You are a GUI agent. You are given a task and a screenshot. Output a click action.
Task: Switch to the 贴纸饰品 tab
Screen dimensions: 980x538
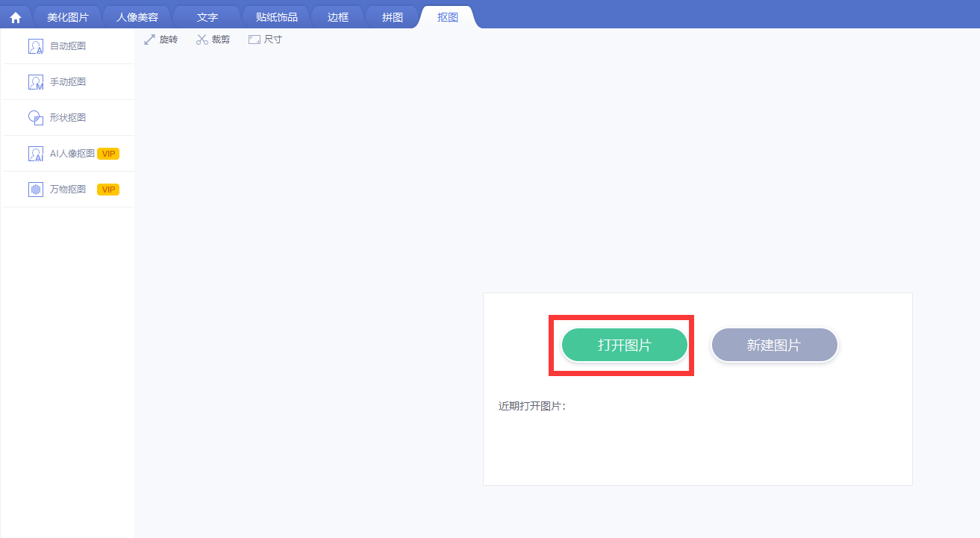276,17
